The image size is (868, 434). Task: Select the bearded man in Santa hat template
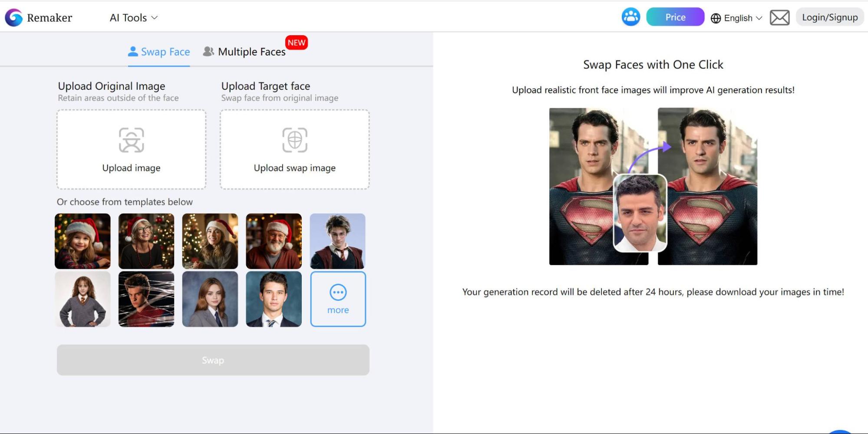tap(274, 241)
